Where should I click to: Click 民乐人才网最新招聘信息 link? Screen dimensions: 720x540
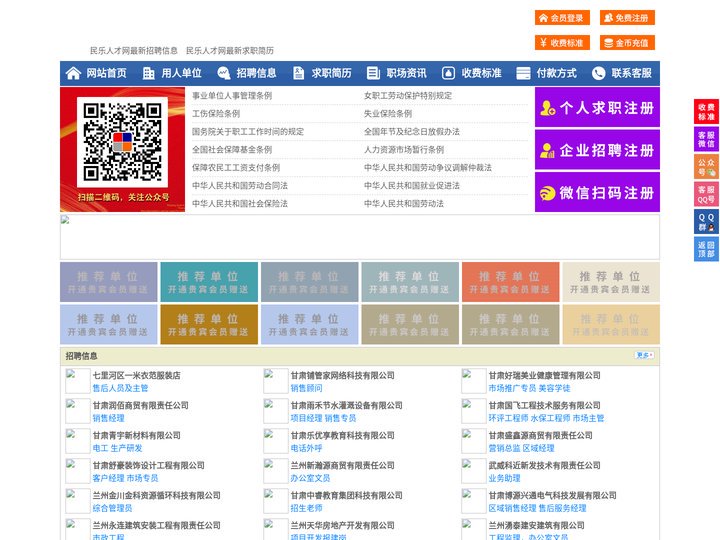coord(134,51)
